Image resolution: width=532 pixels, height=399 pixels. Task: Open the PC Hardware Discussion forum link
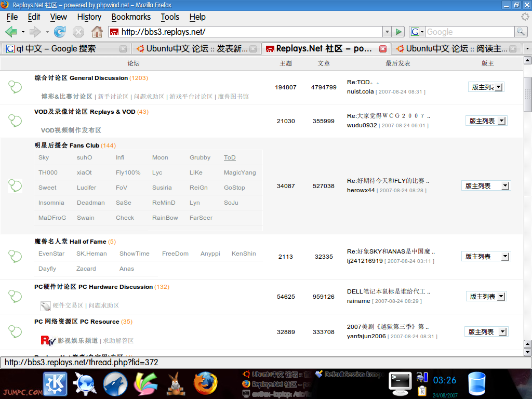click(94, 287)
